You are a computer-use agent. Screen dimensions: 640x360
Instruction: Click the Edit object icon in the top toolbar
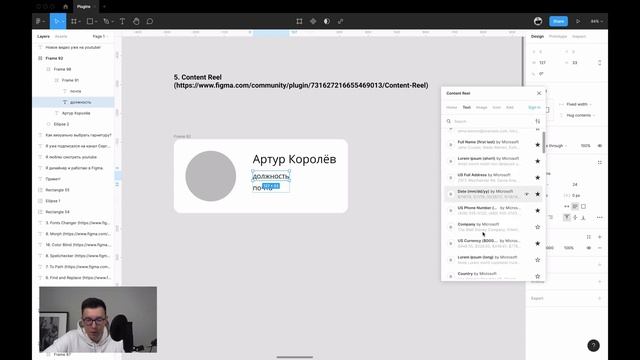click(299, 21)
